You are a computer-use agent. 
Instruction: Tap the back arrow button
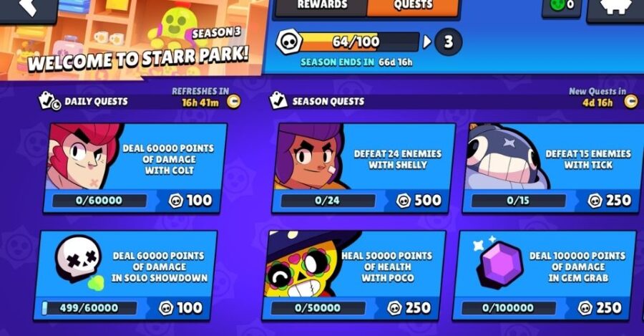(x=28, y=8)
